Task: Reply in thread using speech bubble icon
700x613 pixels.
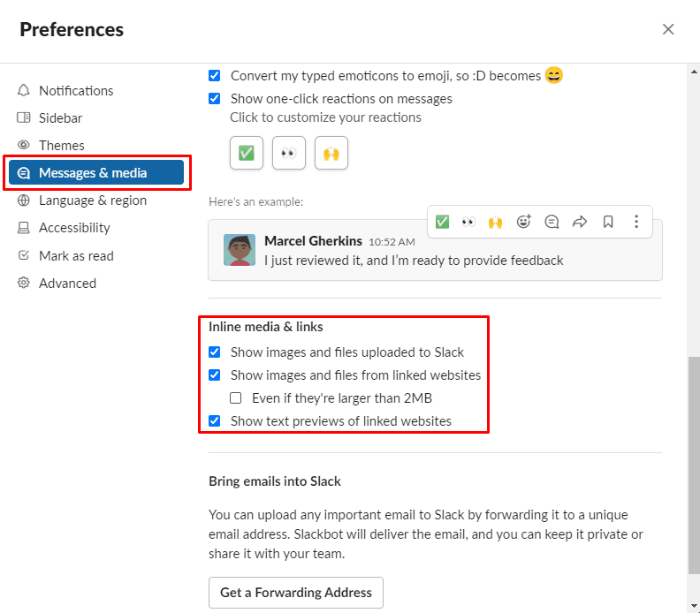Action: [x=552, y=222]
